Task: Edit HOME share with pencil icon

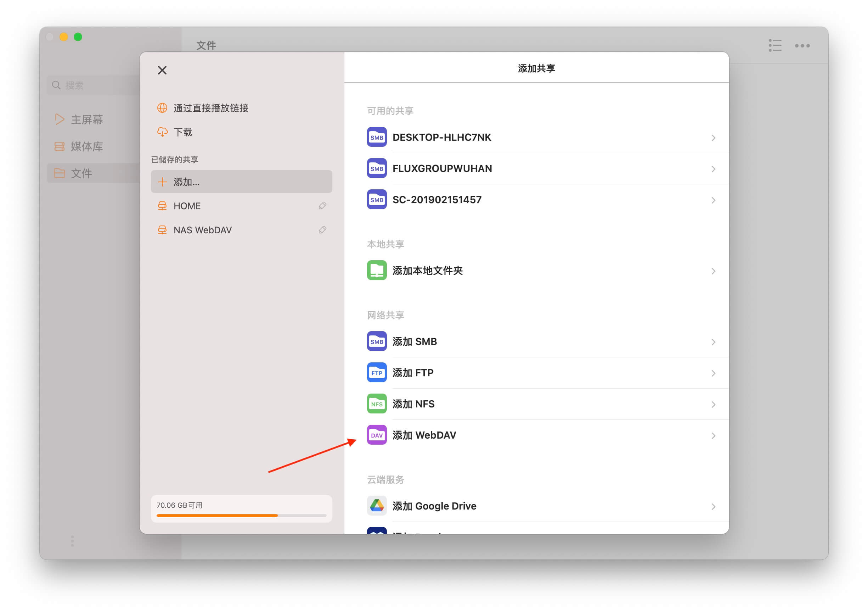Action: click(x=322, y=206)
